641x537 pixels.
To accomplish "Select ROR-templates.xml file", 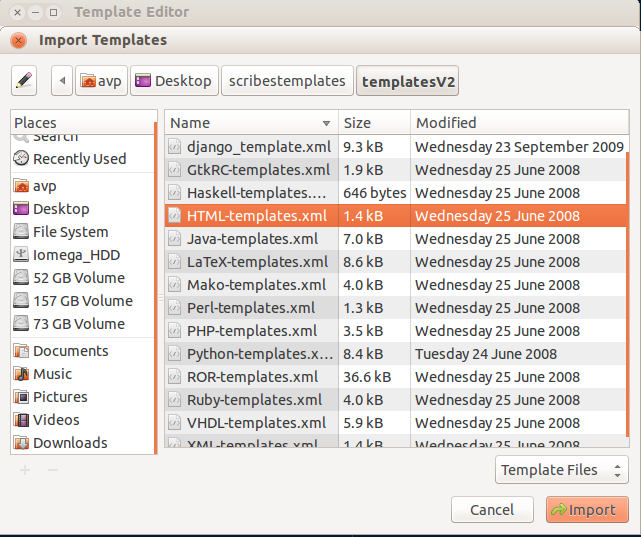I will click(x=395, y=376).
